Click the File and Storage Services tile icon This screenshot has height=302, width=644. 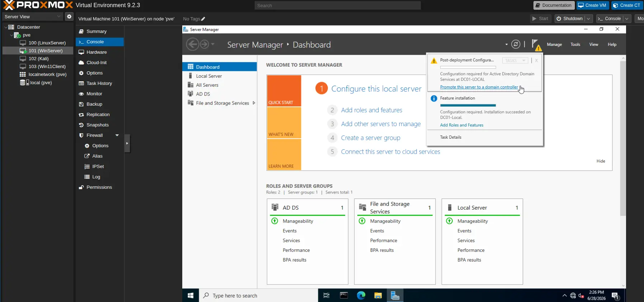363,207
